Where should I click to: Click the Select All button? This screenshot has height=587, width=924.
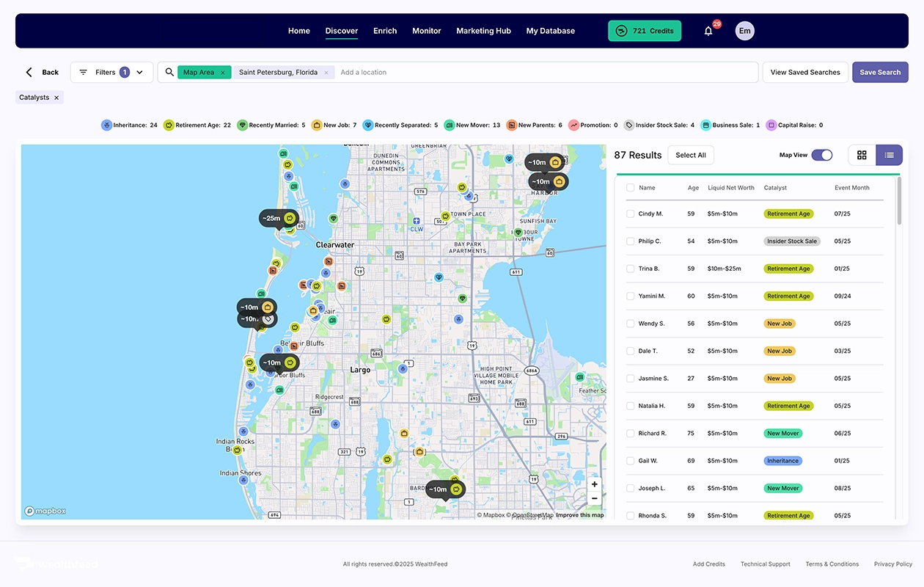691,155
